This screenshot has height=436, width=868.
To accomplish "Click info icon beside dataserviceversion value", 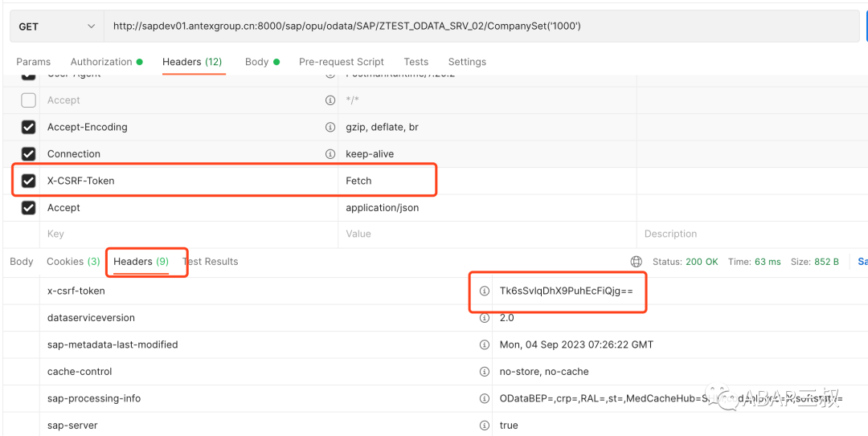I will tap(485, 318).
